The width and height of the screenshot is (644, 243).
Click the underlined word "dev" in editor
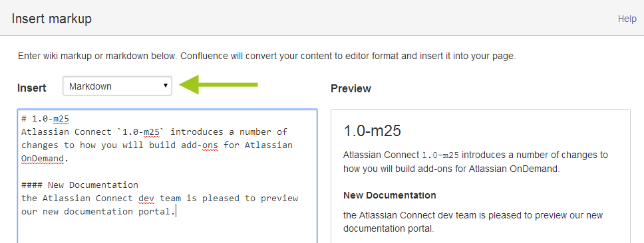coord(146,199)
